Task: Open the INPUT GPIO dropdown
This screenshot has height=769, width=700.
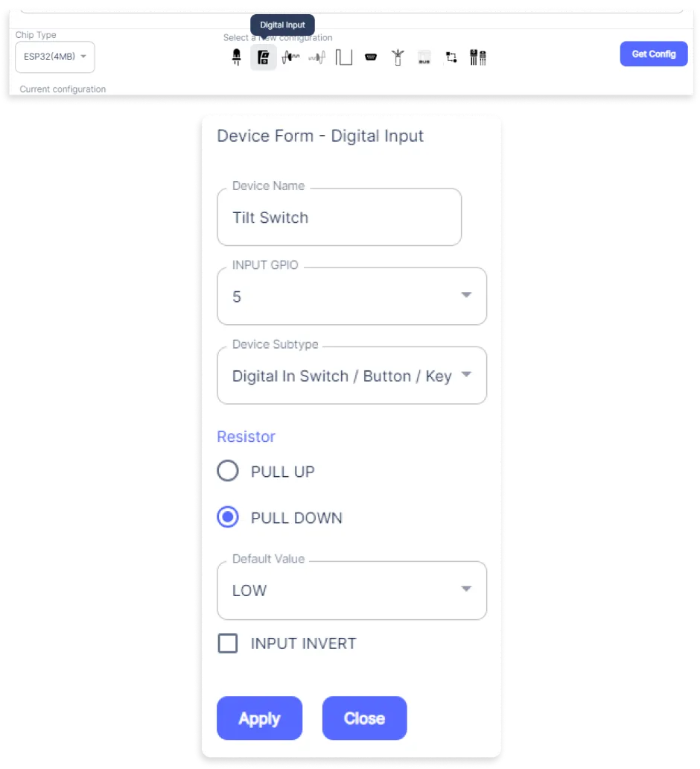Action: click(351, 297)
